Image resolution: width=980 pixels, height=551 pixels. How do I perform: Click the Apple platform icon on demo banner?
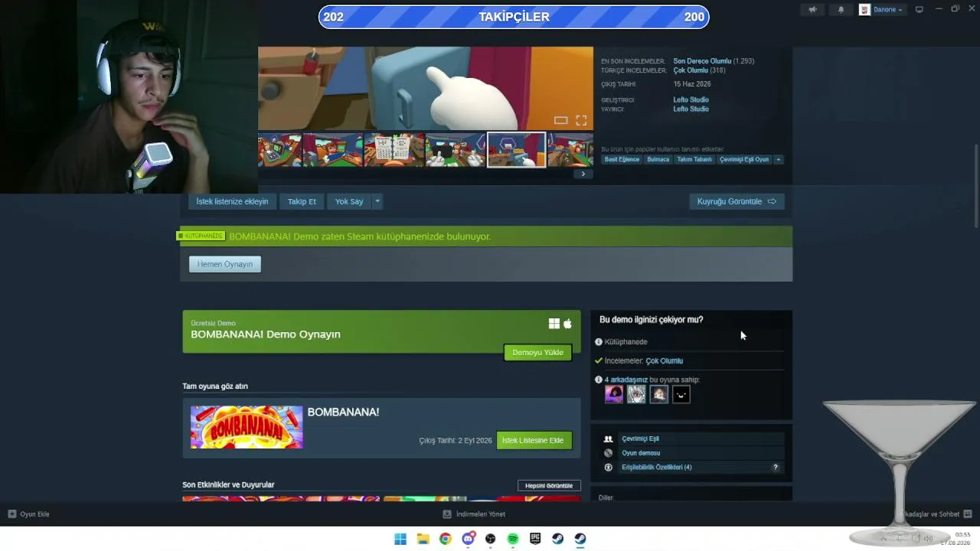[x=567, y=324]
